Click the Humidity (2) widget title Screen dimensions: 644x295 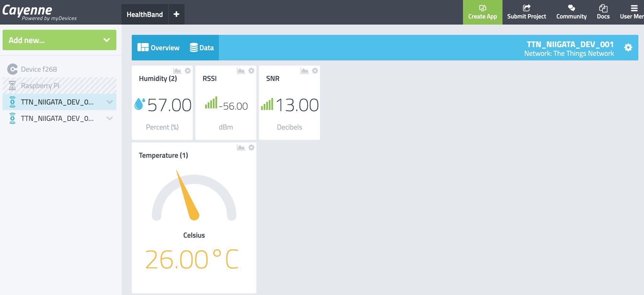point(158,79)
